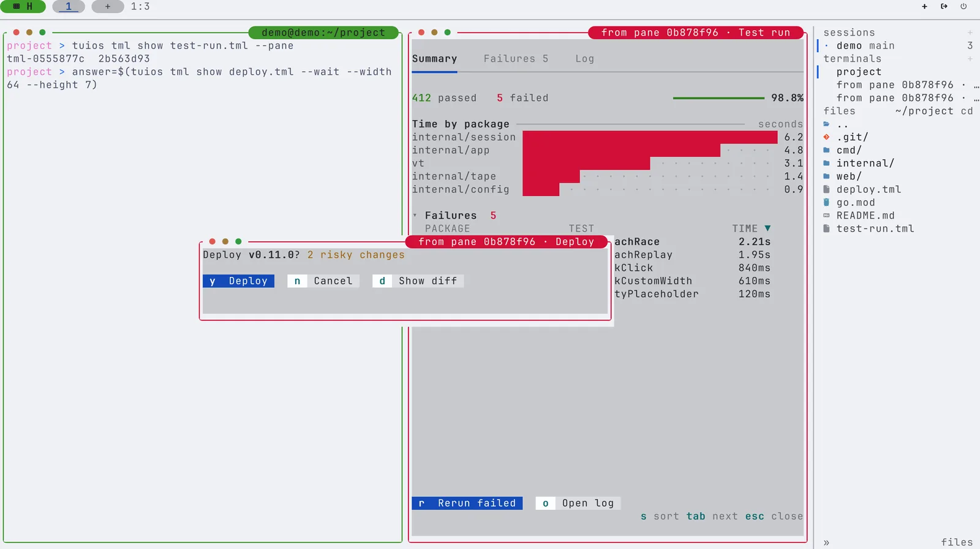Select the demo main session

(x=898, y=46)
